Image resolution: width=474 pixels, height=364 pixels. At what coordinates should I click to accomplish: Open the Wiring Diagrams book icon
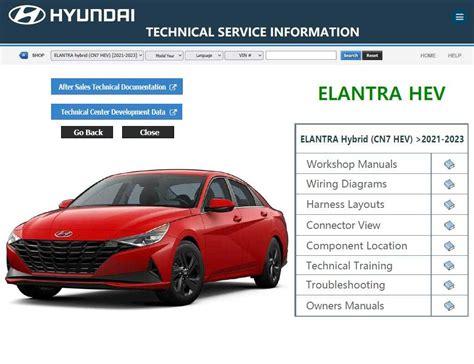coord(449,184)
